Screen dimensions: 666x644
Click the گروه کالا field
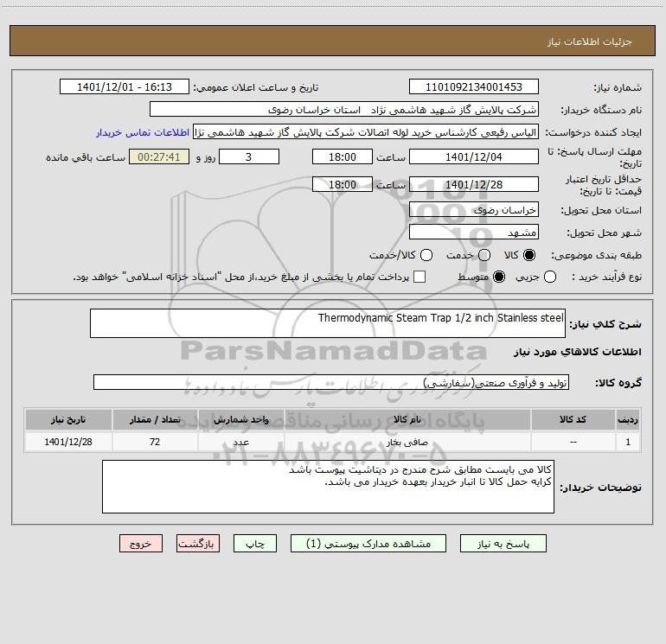pos(331,382)
